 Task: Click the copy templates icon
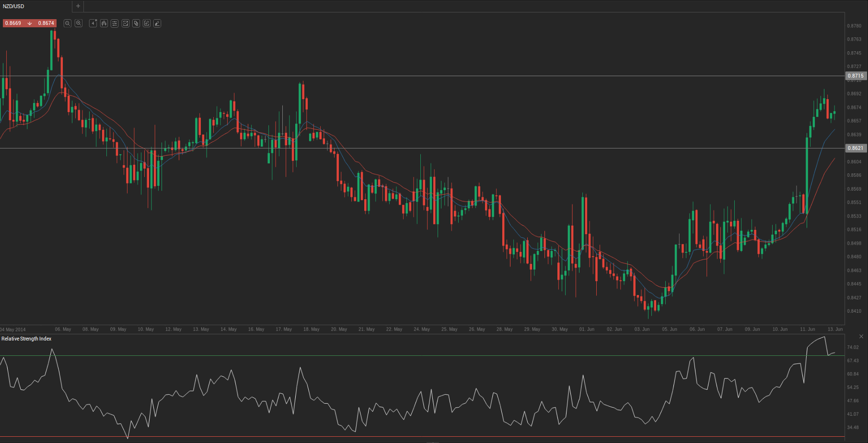[136, 23]
